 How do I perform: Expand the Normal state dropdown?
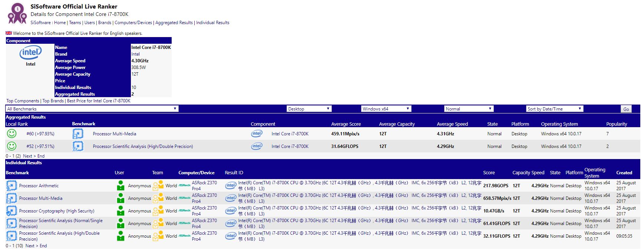(x=469, y=109)
